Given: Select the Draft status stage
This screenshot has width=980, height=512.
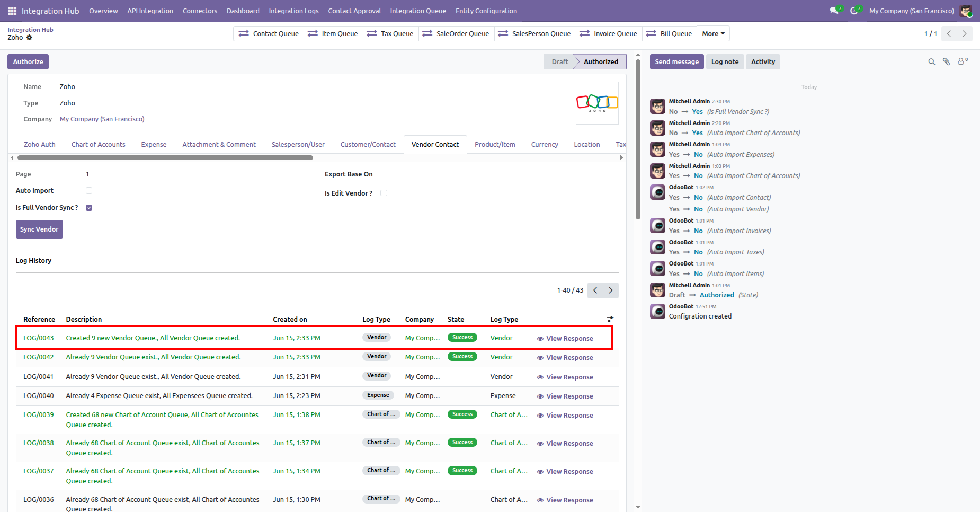Looking at the screenshot, I should tap(559, 62).
